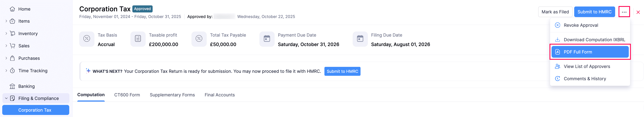Expand the Items sidebar section
644x117 pixels.
pos(6,21)
